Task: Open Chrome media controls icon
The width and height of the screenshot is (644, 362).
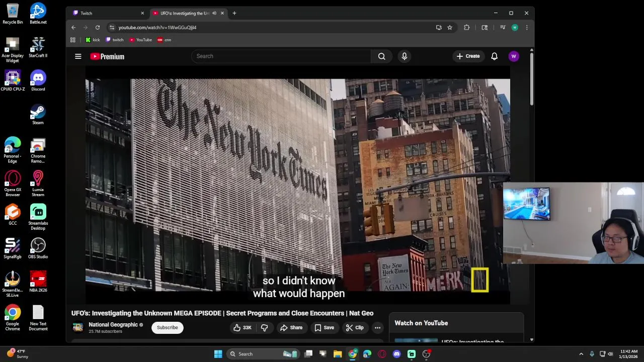Action: (502, 28)
